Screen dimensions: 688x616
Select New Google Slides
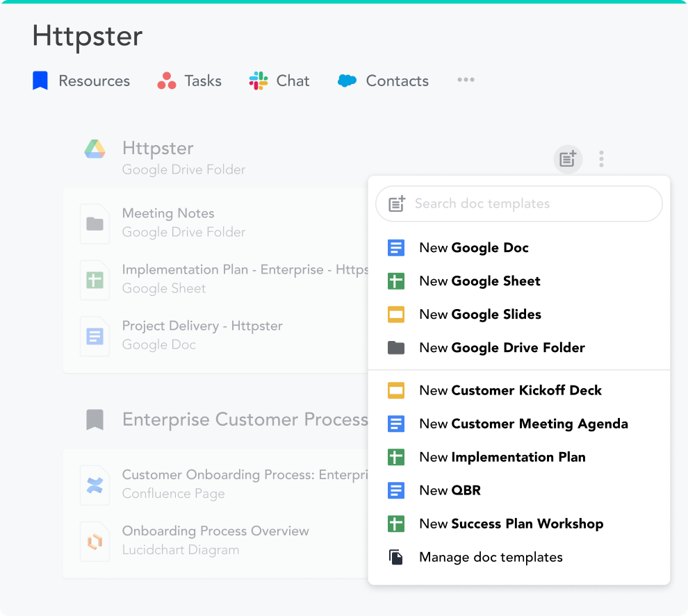[x=519, y=315]
